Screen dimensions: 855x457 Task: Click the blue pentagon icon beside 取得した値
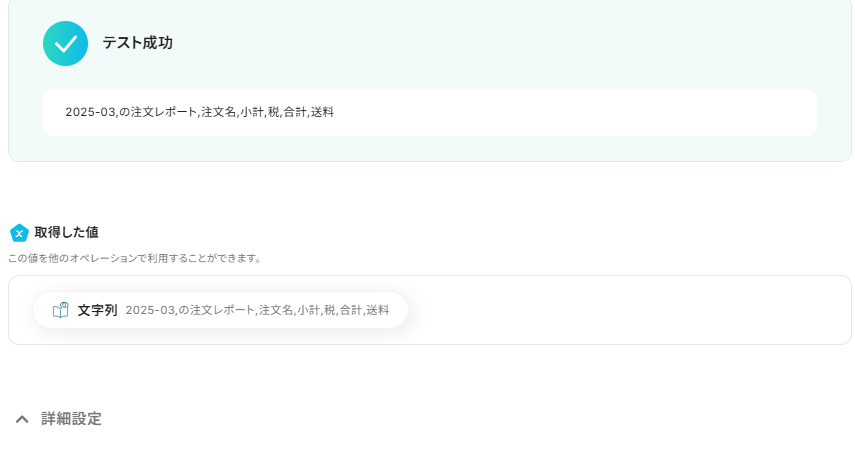[19, 233]
